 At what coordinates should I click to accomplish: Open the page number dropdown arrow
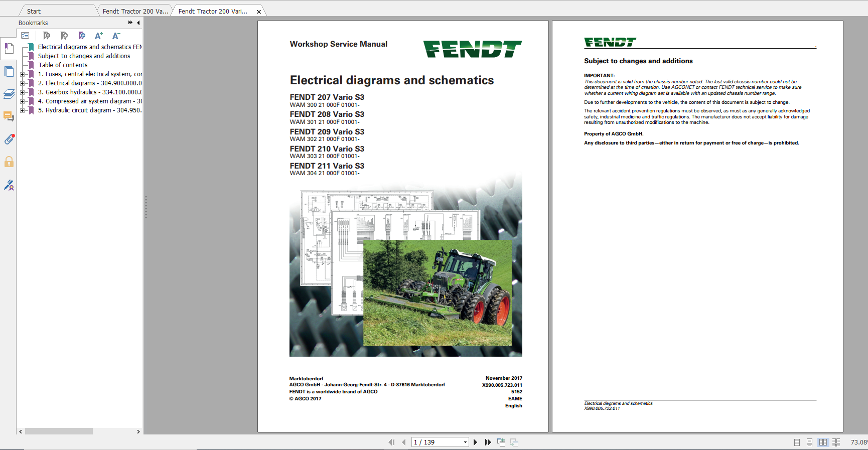465,442
